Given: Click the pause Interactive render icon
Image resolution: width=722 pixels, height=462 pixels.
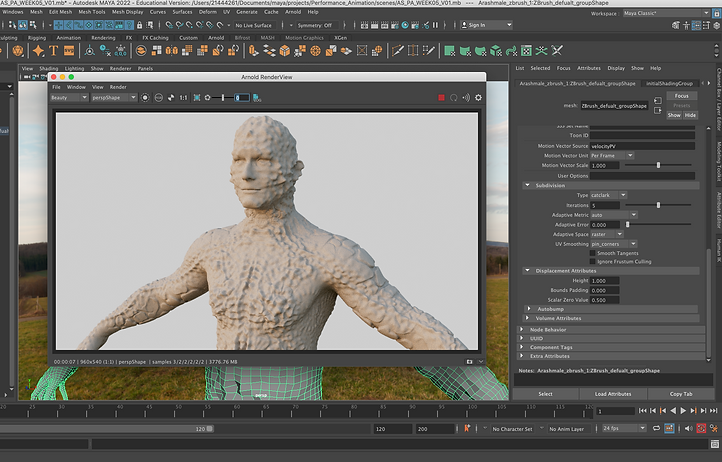Looking at the screenshot, I should (x=435, y=25).
